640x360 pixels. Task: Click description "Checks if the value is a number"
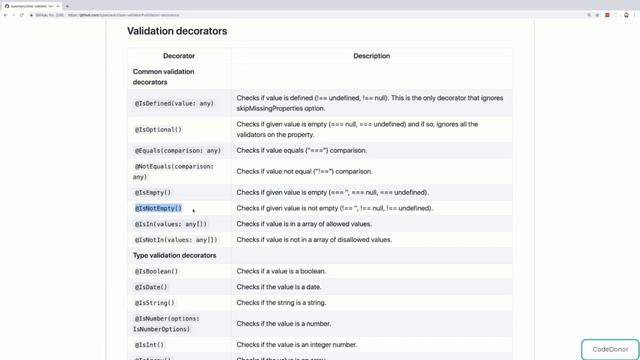click(x=284, y=324)
